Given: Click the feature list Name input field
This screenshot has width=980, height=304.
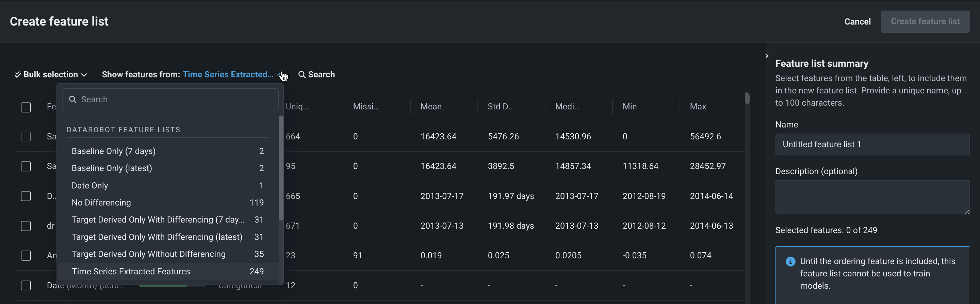Looking at the screenshot, I should tap(872, 145).
